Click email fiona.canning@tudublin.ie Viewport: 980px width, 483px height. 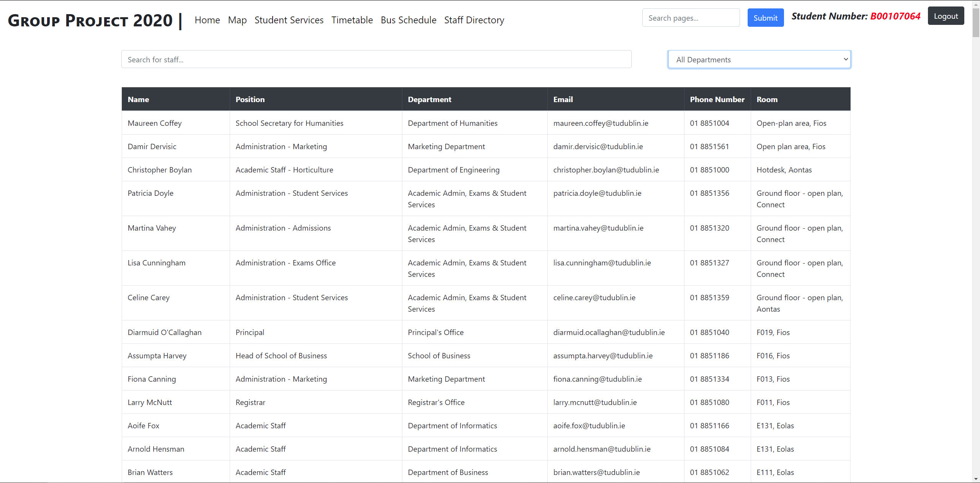click(598, 379)
